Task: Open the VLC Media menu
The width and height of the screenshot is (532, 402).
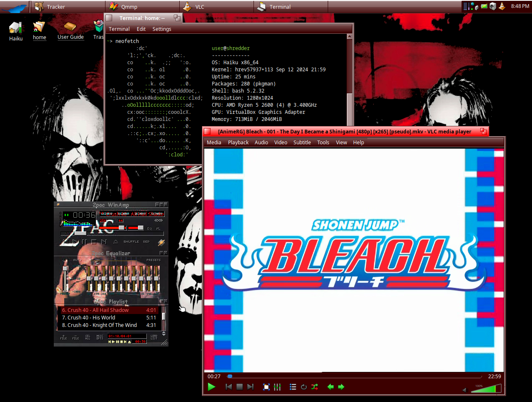Action: point(214,143)
